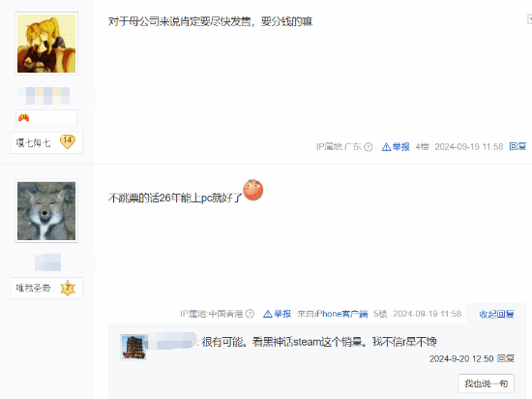
Task: Click the orange emoji in 5楼 post
Action: click(253, 190)
